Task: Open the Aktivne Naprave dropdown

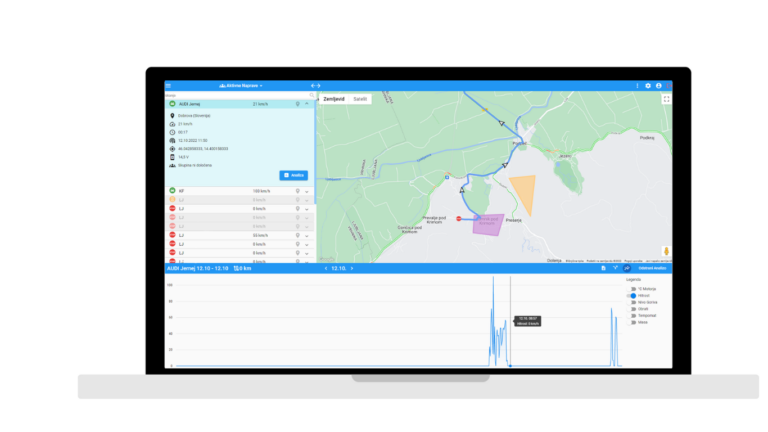Action: [x=240, y=86]
